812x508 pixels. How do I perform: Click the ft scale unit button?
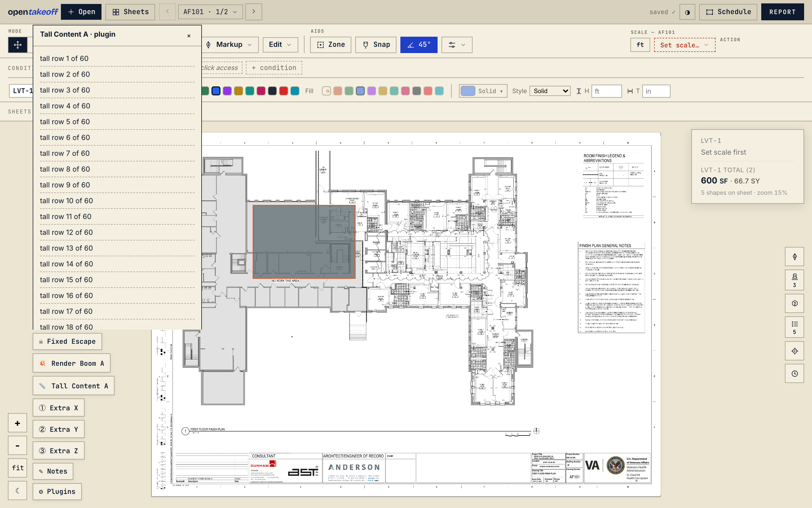(x=640, y=45)
